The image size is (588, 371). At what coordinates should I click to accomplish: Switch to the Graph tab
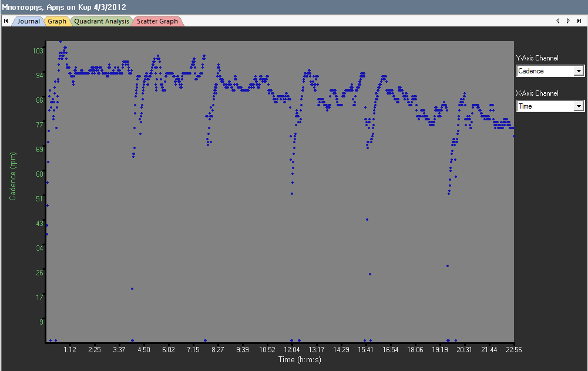coord(57,21)
